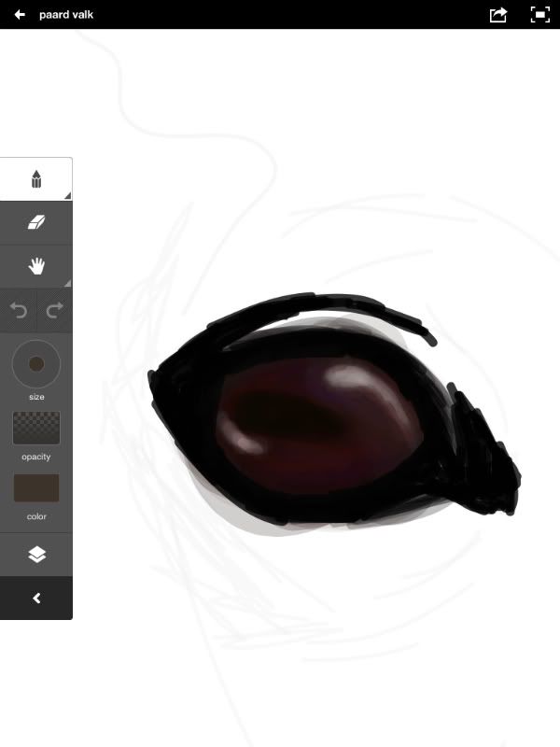Click the 'size' label in the toolbar
This screenshot has width=560, height=747.
point(36,397)
